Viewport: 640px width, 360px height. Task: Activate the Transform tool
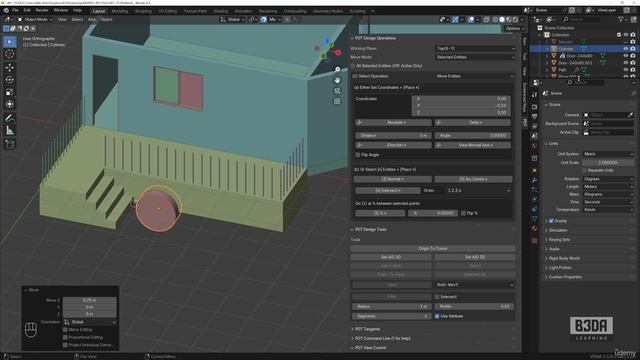9,104
